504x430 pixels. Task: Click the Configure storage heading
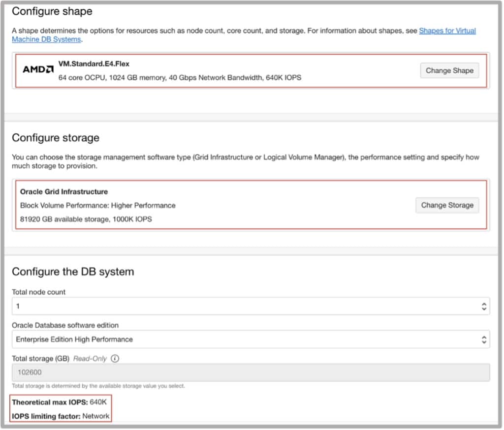[56, 138]
